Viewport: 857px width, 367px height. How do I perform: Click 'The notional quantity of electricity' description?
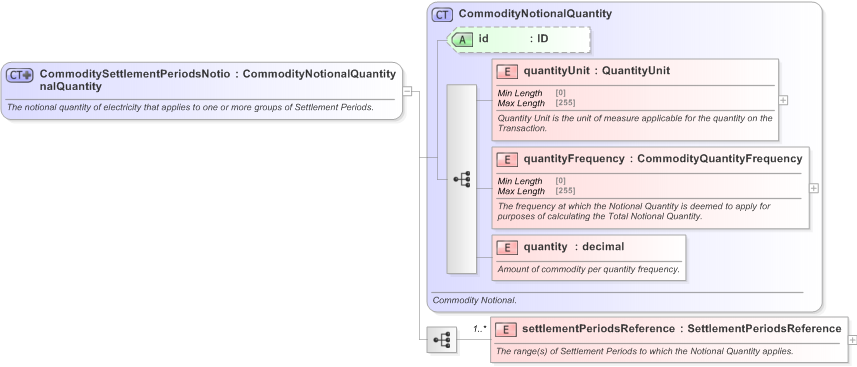[191, 107]
